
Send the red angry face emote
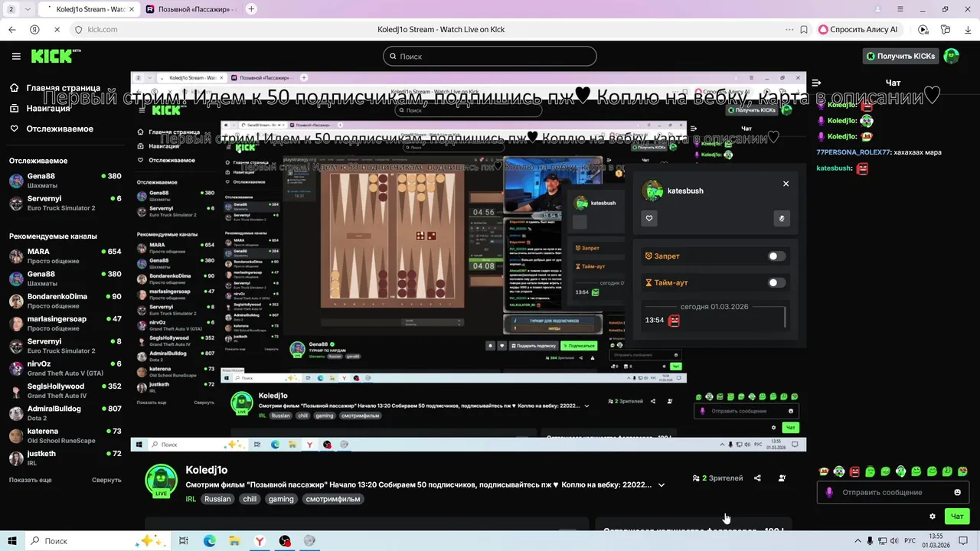point(854,471)
